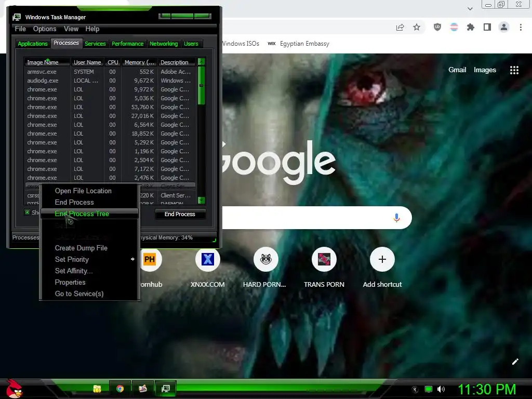Image resolution: width=532 pixels, height=399 pixels.
Task: Sort by Description column header
Action: click(177, 62)
